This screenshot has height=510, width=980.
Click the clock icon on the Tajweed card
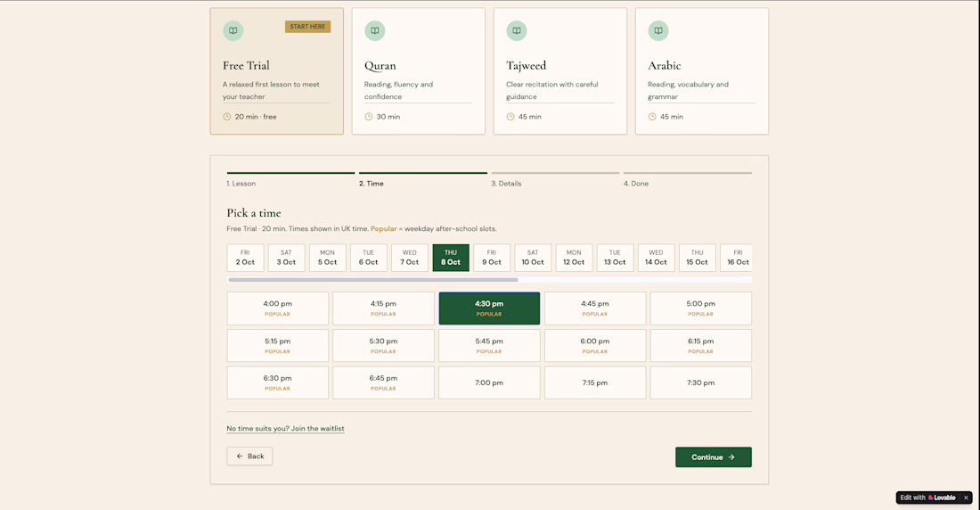coord(510,117)
